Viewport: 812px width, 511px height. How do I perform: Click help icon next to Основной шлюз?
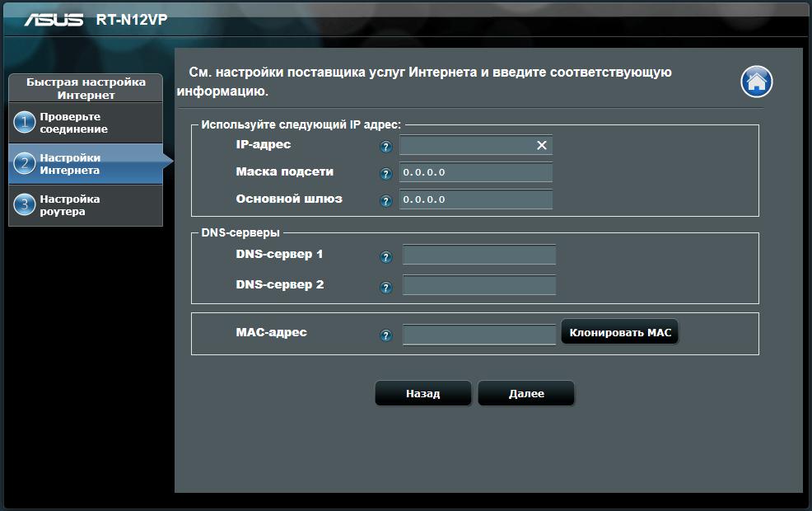(x=385, y=200)
